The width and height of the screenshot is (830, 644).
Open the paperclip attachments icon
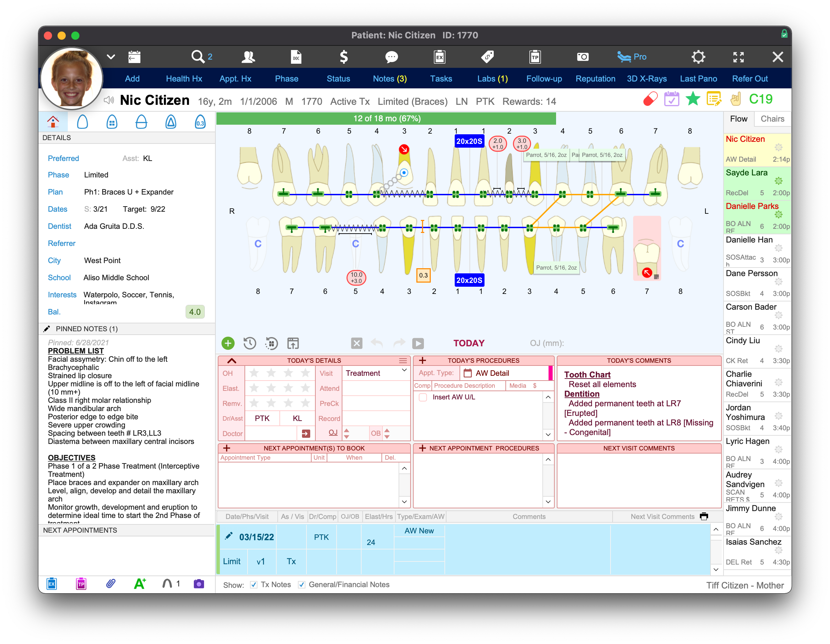point(111,584)
